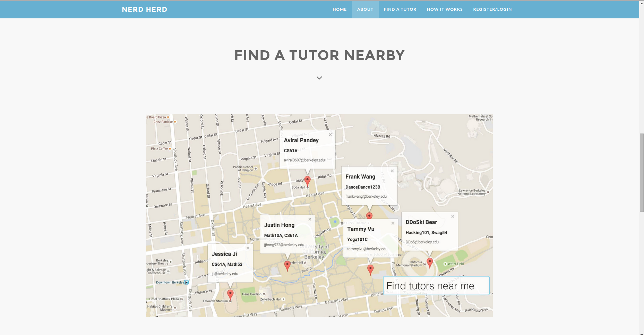Click the map pin under Justin Hong's card
The height and width of the screenshot is (335, 644).
click(287, 266)
